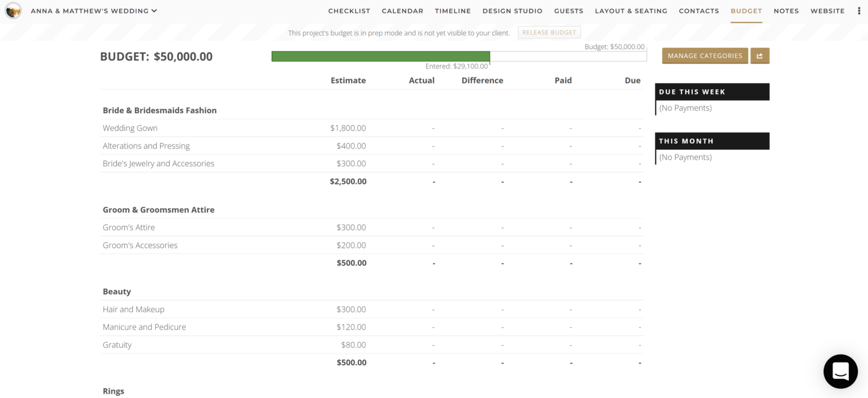Open the Layout & Seating tab

[x=631, y=11]
